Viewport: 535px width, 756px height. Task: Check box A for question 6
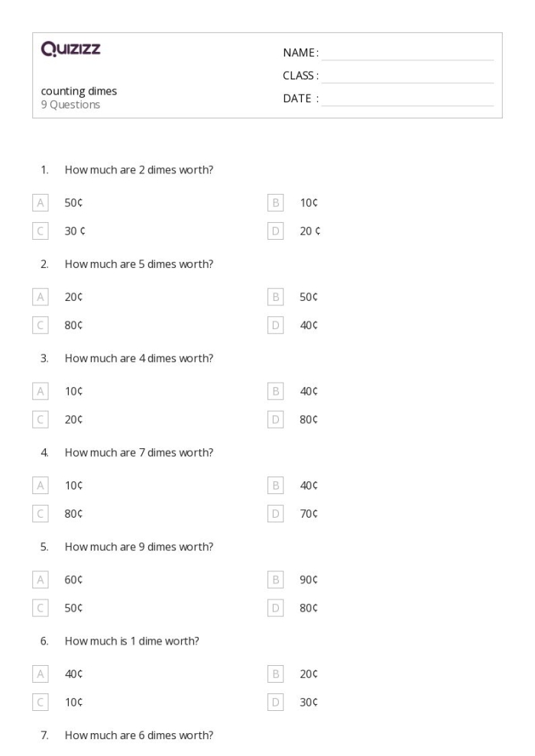pyautogui.click(x=40, y=674)
